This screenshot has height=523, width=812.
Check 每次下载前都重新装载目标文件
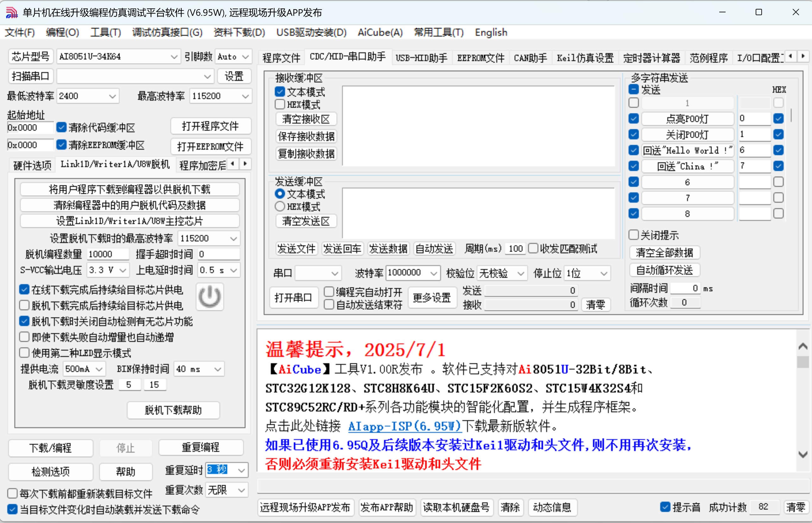[12, 493]
